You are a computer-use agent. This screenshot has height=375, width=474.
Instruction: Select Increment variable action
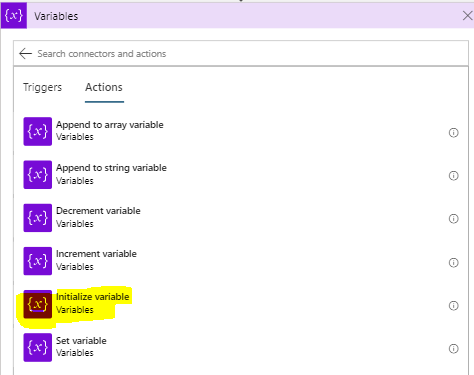click(96, 254)
